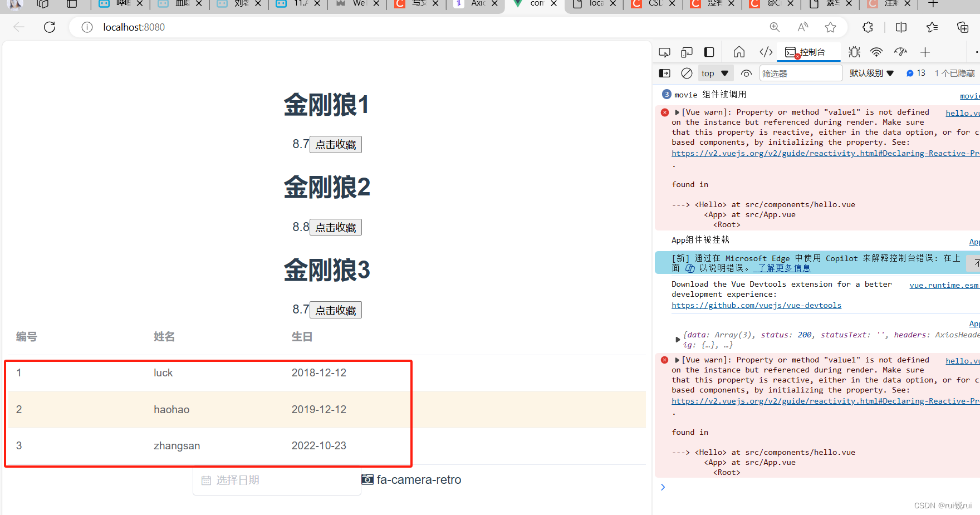
Task: Expand the second Vue warn error
Action: [677, 360]
